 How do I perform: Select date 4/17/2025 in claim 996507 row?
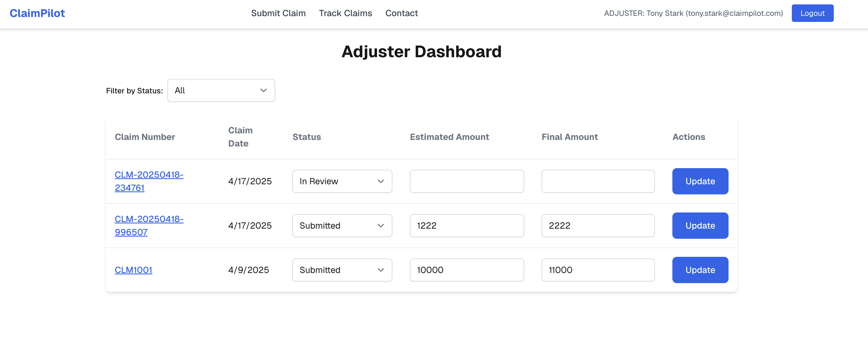coord(250,226)
